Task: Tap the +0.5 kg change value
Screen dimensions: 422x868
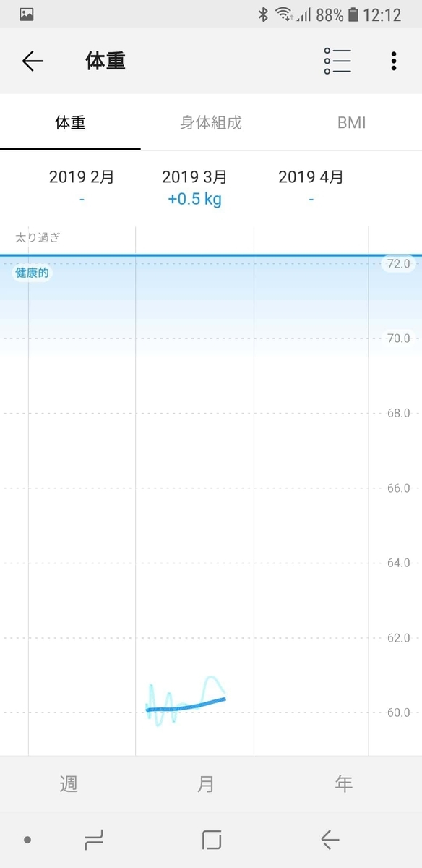Action: [x=194, y=199]
